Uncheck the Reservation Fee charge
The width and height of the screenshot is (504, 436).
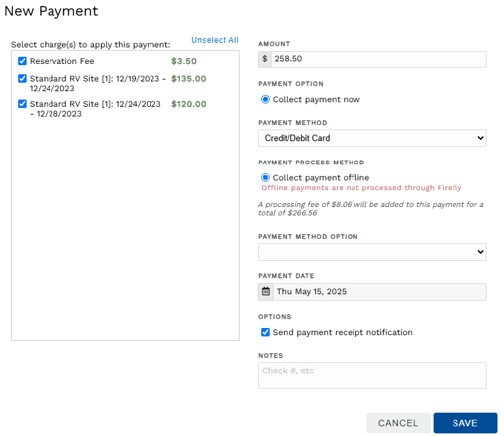(x=22, y=61)
